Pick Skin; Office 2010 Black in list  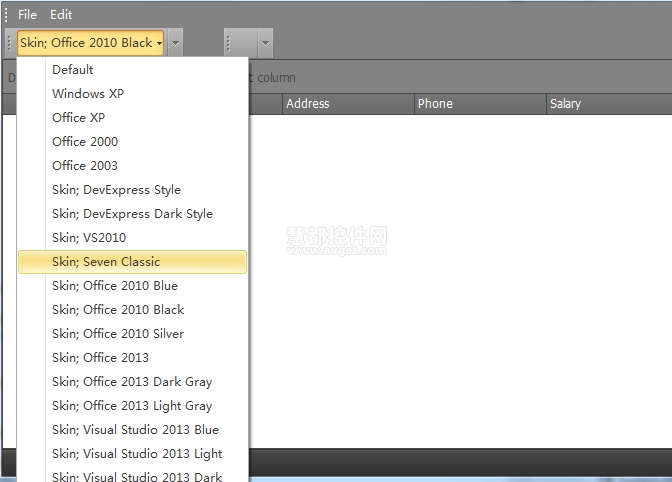132,309
